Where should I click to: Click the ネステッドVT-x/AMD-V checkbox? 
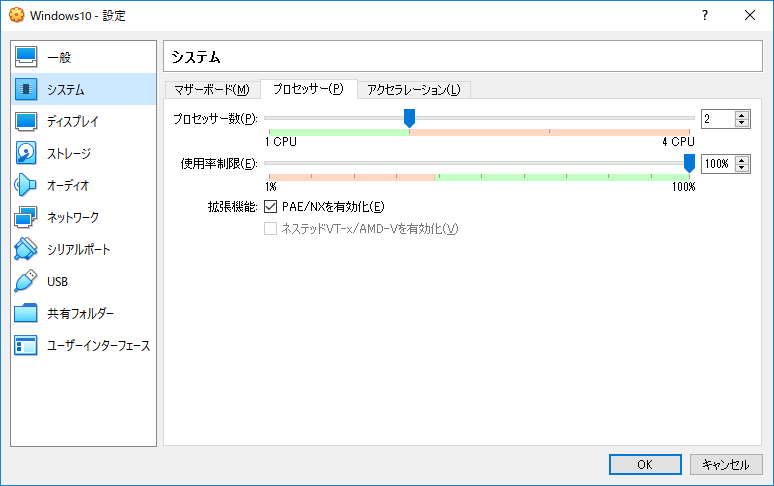coord(271,228)
